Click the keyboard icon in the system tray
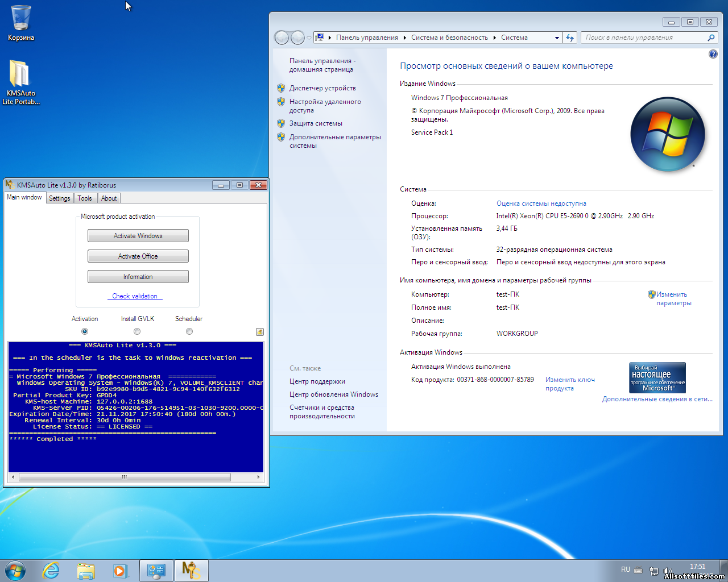 pyautogui.click(x=638, y=570)
